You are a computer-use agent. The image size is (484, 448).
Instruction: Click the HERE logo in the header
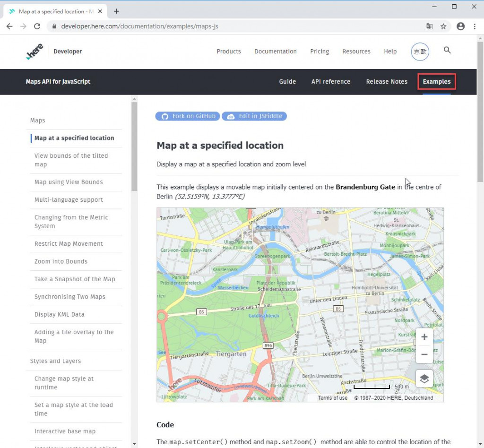(x=35, y=52)
